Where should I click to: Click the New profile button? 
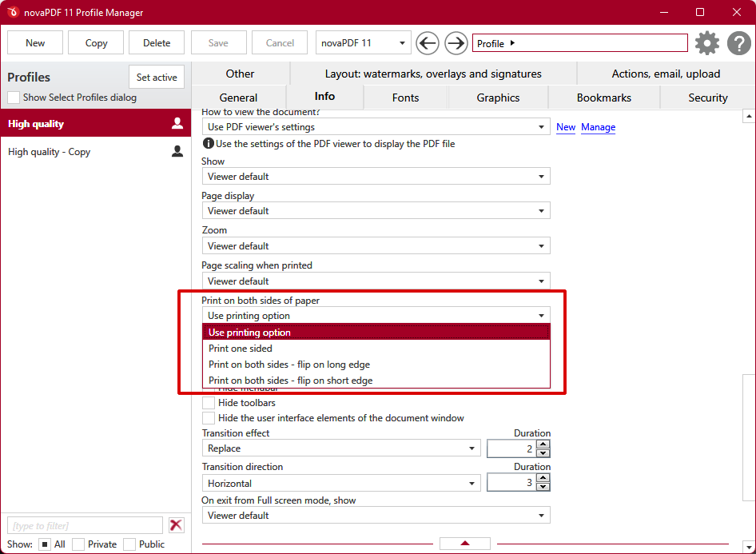tap(35, 43)
